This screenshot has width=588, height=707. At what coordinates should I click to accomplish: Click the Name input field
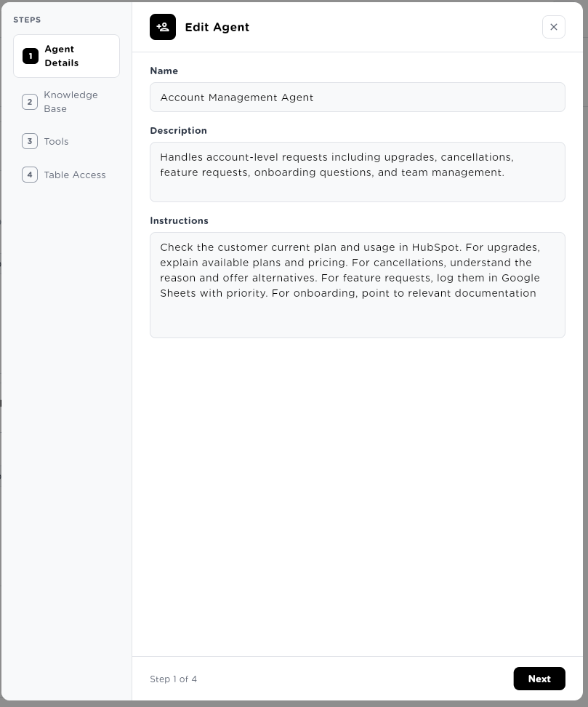tap(358, 97)
